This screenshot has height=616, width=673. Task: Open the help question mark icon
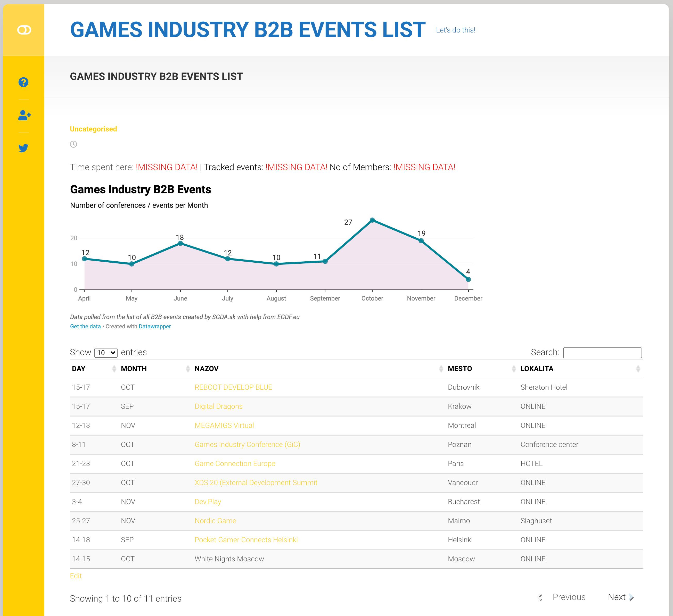pyautogui.click(x=23, y=82)
